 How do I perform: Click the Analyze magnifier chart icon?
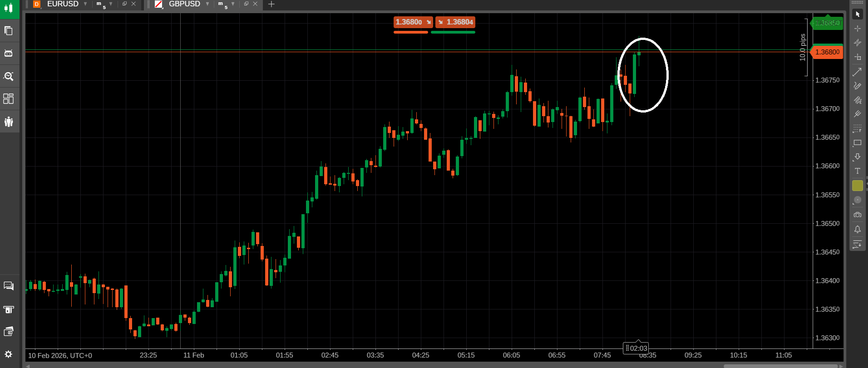tap(9, 76)
